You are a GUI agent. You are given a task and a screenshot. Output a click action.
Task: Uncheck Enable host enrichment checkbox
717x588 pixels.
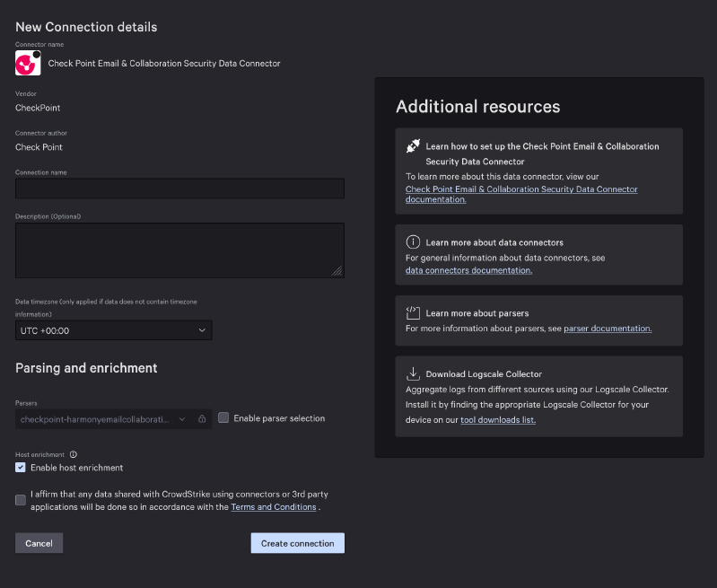click(x=21, y=468)
